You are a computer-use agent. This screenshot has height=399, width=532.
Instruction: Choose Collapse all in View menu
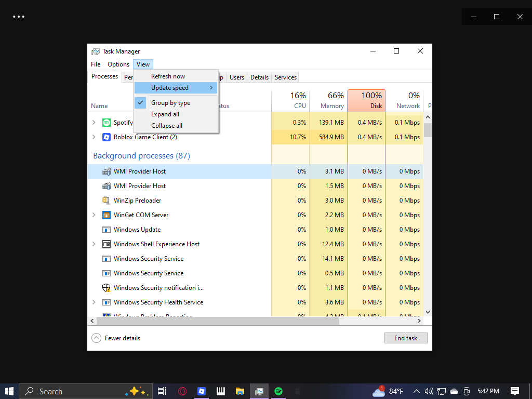tap(176, 126)
